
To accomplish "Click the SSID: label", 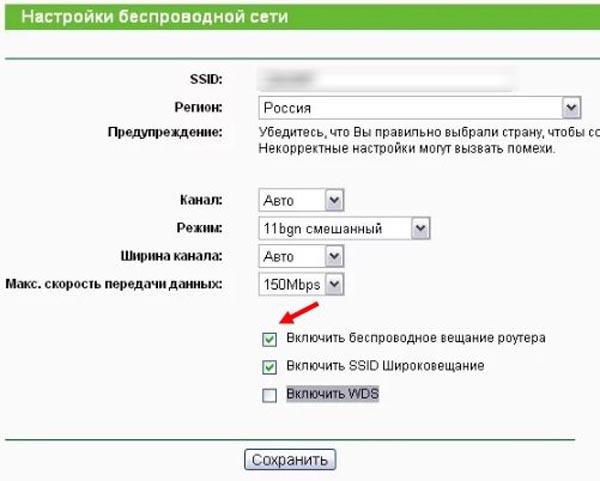I will point(206,80).
